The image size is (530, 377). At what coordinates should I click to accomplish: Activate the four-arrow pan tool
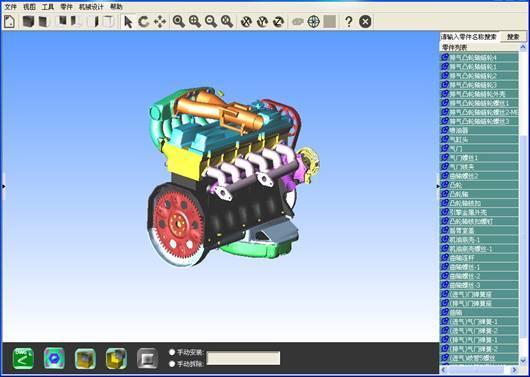click(x=160, y=22)
